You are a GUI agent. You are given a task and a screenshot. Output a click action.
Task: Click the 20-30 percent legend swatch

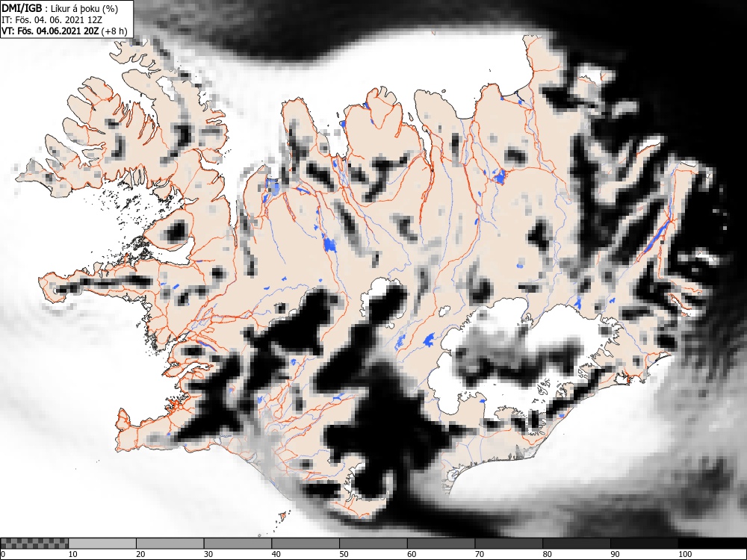(x=170, y=544)
